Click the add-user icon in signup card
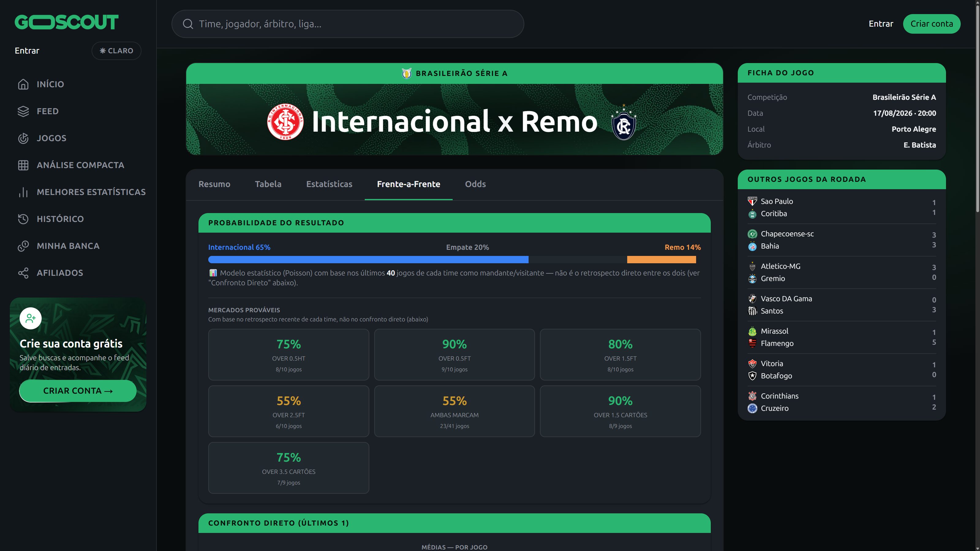 tap(30, 318)
